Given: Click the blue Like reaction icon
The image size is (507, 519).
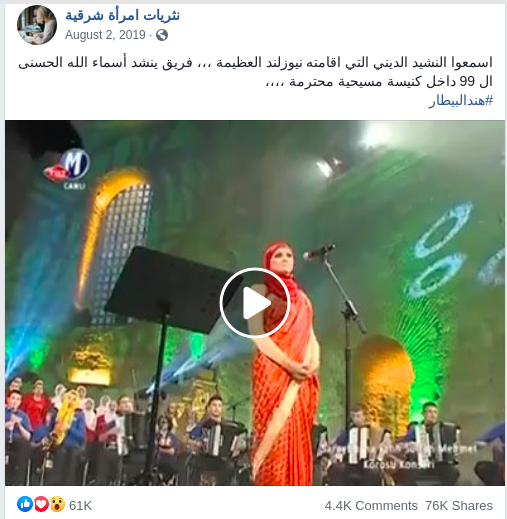Looking at the screenshot, I should (x=25, y=504).
